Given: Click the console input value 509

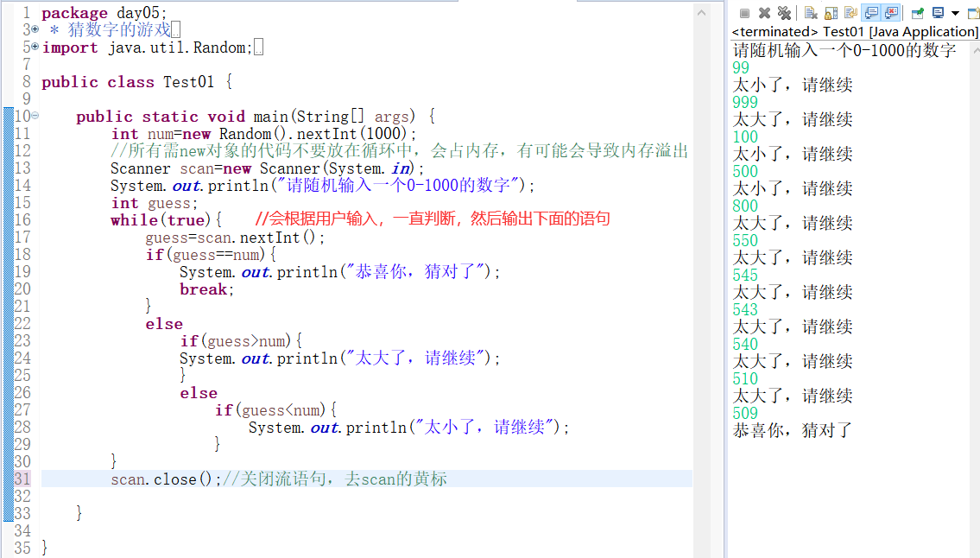Looking at the screenshot, I should 745,413.
